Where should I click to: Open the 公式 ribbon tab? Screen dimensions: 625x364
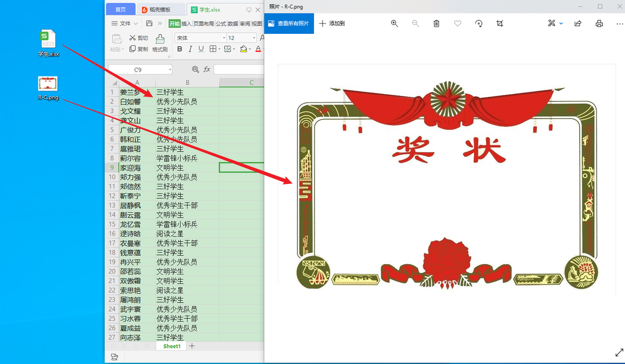point(221,23)
